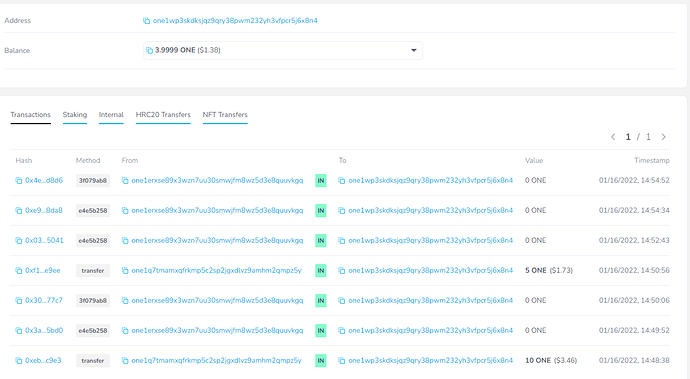690x379 pixels.
Task: Click the Value column header
Action: (534, 160)
